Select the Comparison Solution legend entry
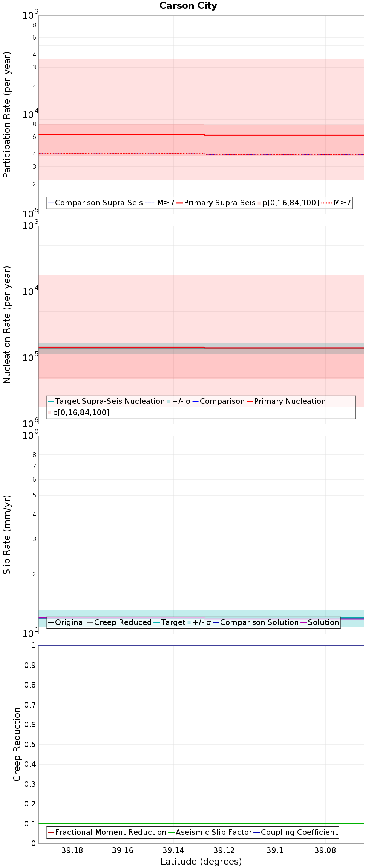377x868 pixels. 256,622
